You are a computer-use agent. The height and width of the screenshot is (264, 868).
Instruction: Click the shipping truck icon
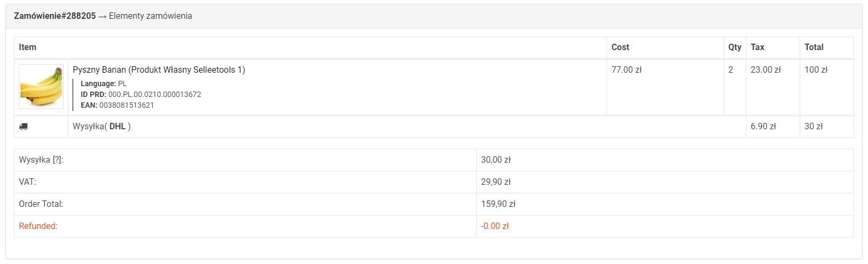[23, 127]
